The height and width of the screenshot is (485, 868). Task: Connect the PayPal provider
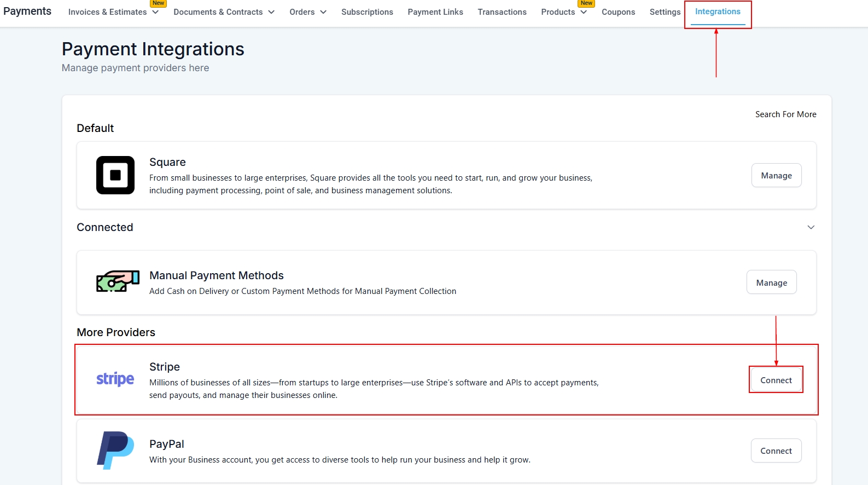click(776, 451)
